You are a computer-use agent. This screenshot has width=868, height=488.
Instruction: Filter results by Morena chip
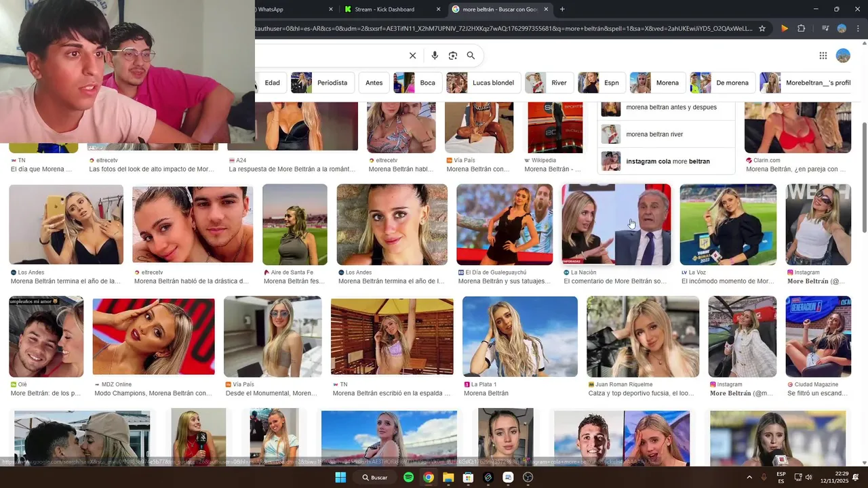coord(658,83)
